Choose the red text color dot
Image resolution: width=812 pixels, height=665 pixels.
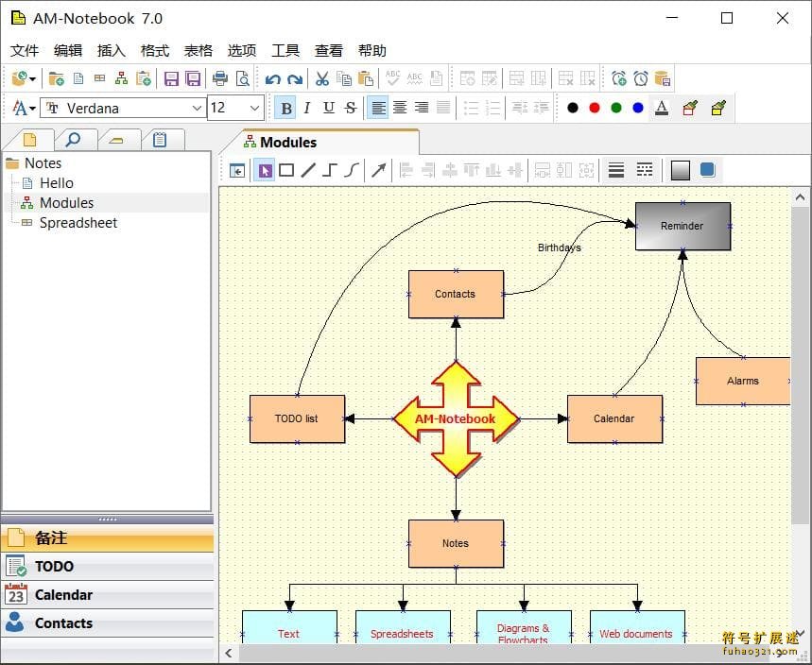594,108
